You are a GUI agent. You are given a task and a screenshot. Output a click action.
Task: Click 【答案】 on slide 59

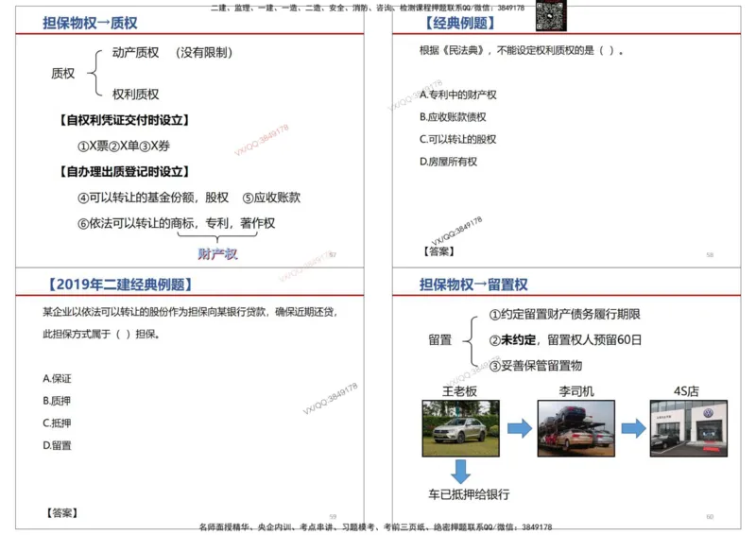61,513
